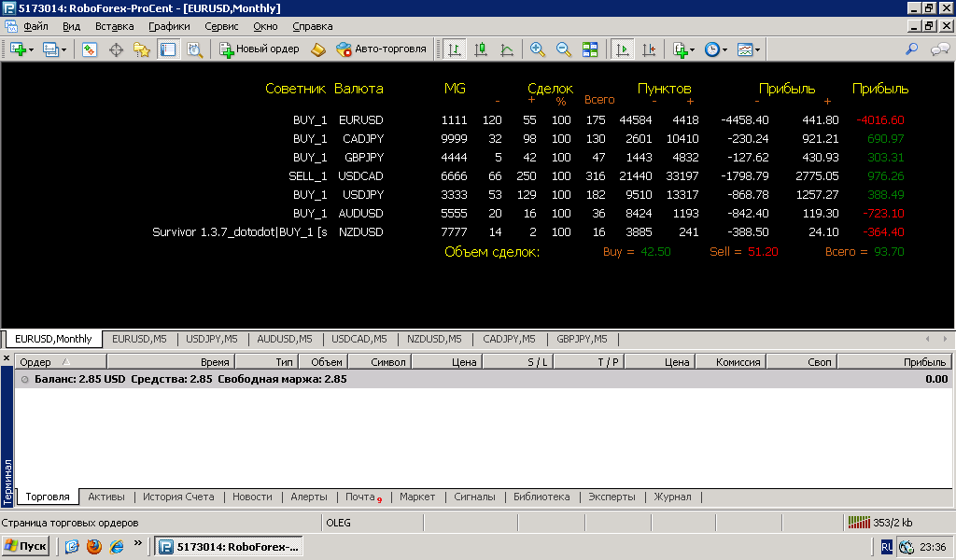Open the Market Watch window icon
The height and width of the screenshot is (560, 956).
pos(90,49)
